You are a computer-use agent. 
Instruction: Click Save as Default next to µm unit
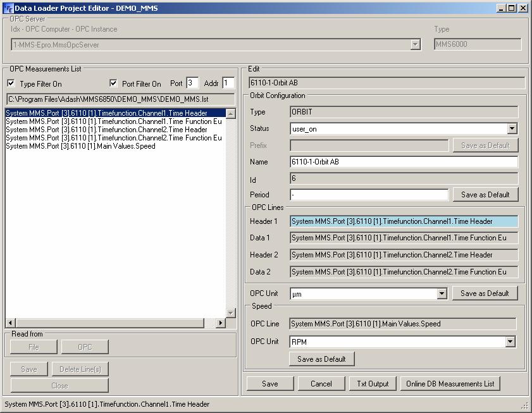click(485, 293)
